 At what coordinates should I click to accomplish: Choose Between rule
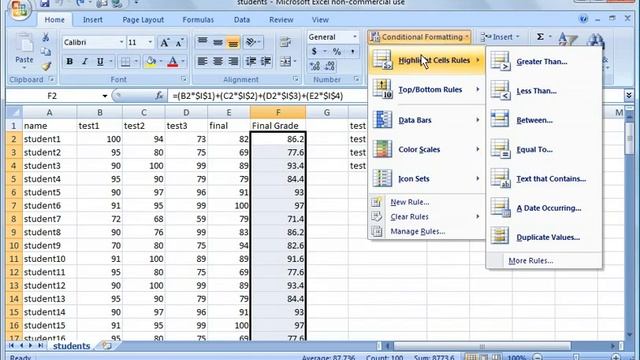coord(544,120)
